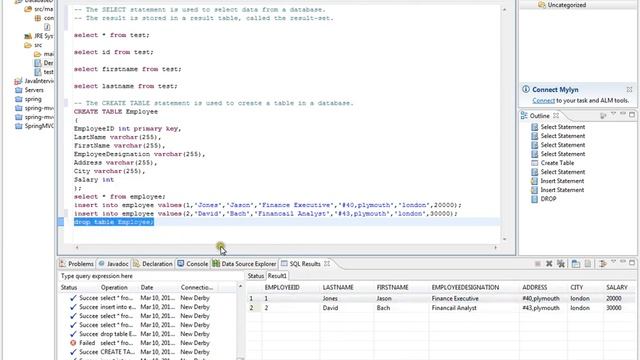Click the CREATE TABLE Employee line

(116, 111)
